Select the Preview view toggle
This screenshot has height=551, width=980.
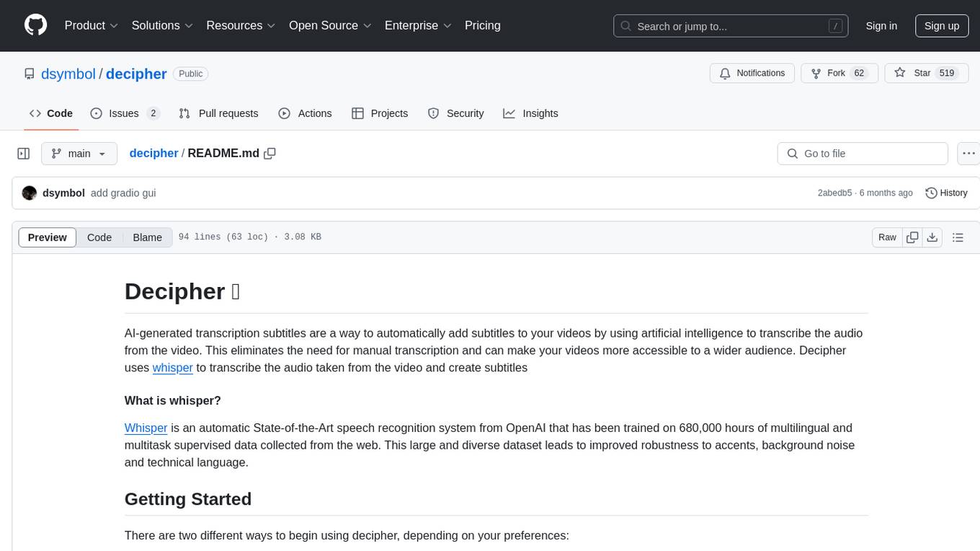click(x=48, y=237)
